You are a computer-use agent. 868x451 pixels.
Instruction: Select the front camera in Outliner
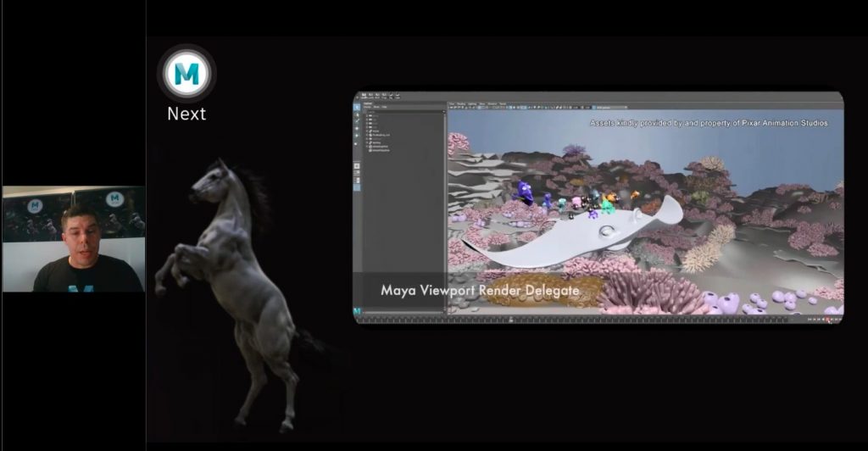point(374,124)
